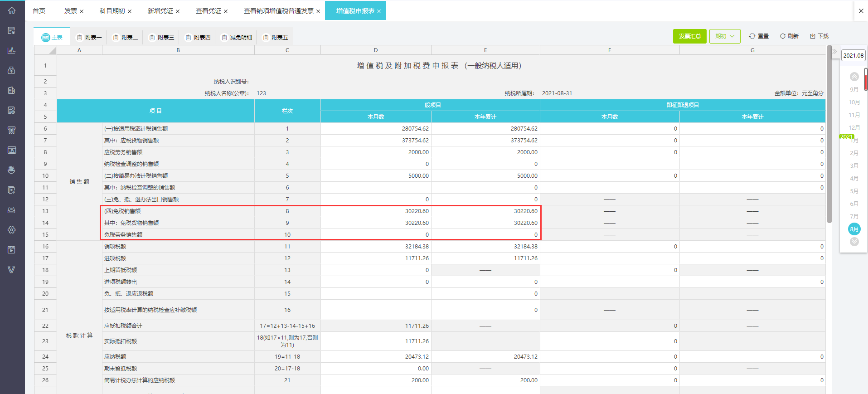868x394 pixels.
Task: Open the settings gear icon in sidebar
Action: 12,230
